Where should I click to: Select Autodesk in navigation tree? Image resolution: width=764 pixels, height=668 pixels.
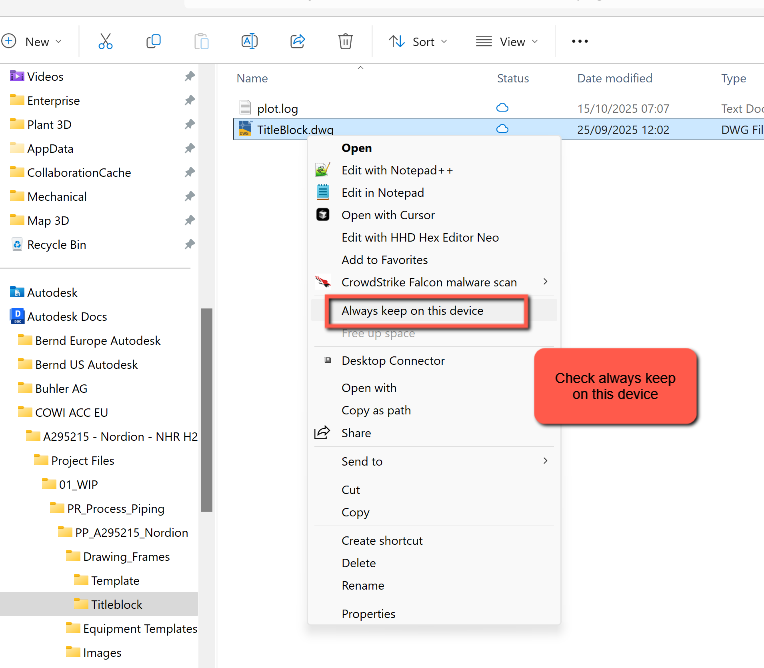point(52,292)
